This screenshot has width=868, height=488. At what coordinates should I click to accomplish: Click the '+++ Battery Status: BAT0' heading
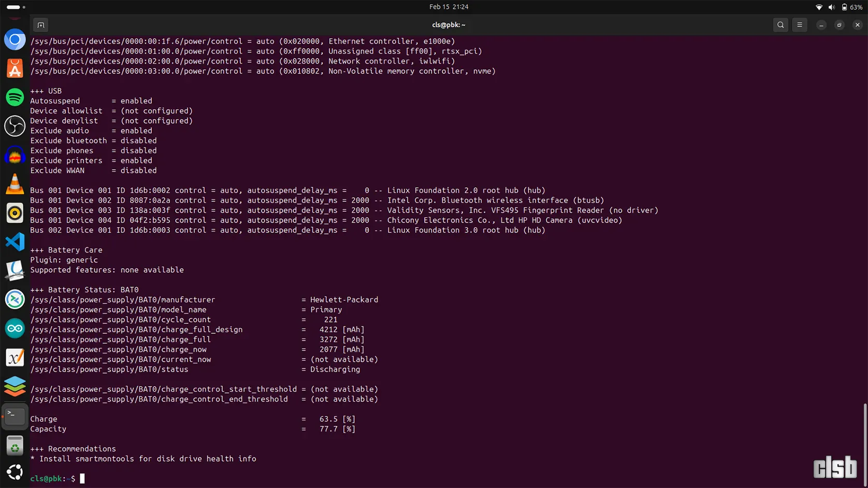tap(84, 290)
